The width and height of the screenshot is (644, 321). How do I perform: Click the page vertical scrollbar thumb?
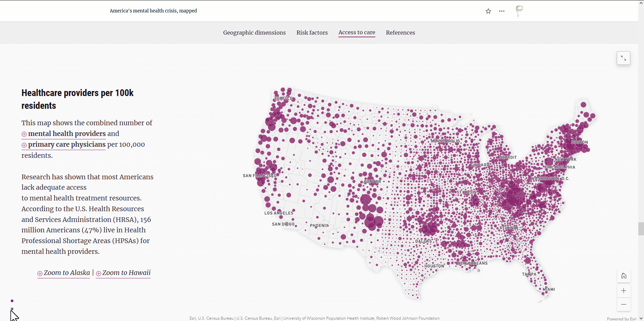(641, 229)
